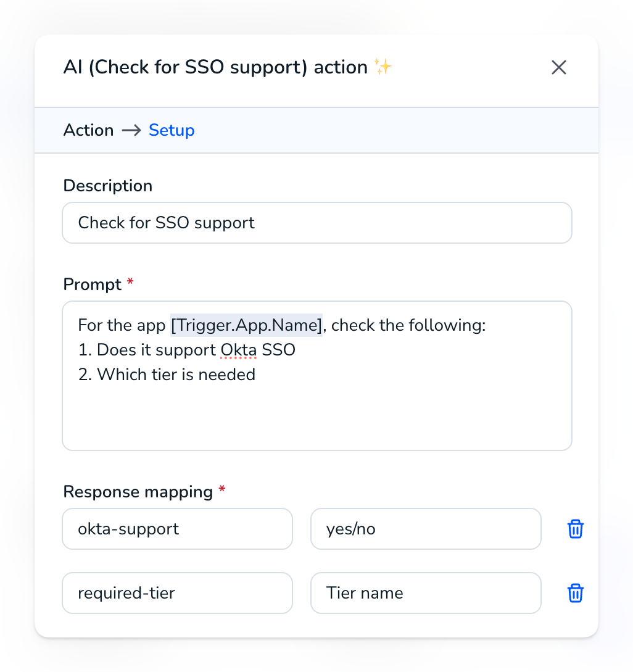633x672 pixels.
Task: Select the [Trigger.App.Name] variable token
Action: [246, 325]
